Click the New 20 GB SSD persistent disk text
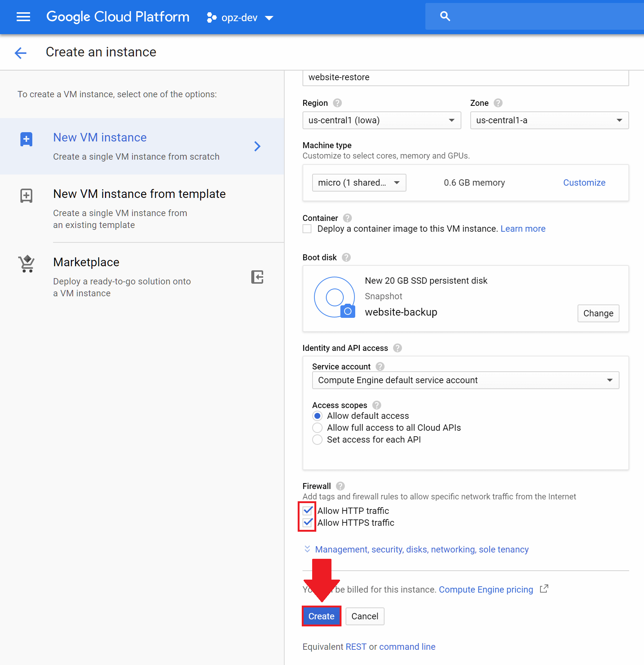Viewport: 644px width, 665px height. 426,281
